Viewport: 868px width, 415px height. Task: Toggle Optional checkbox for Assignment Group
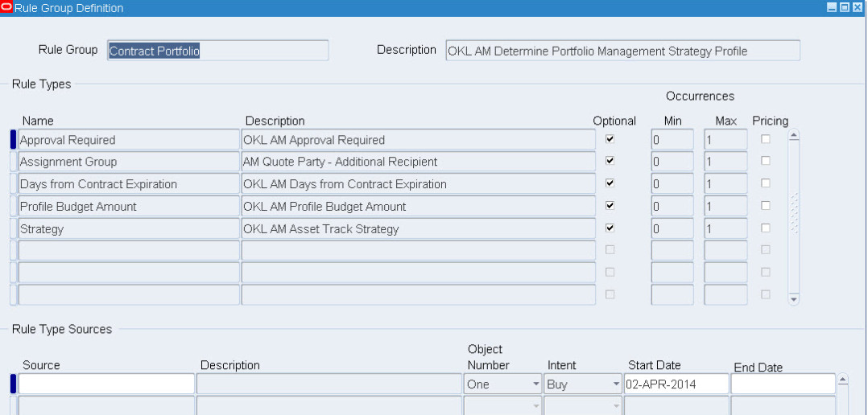pos(610,161)
